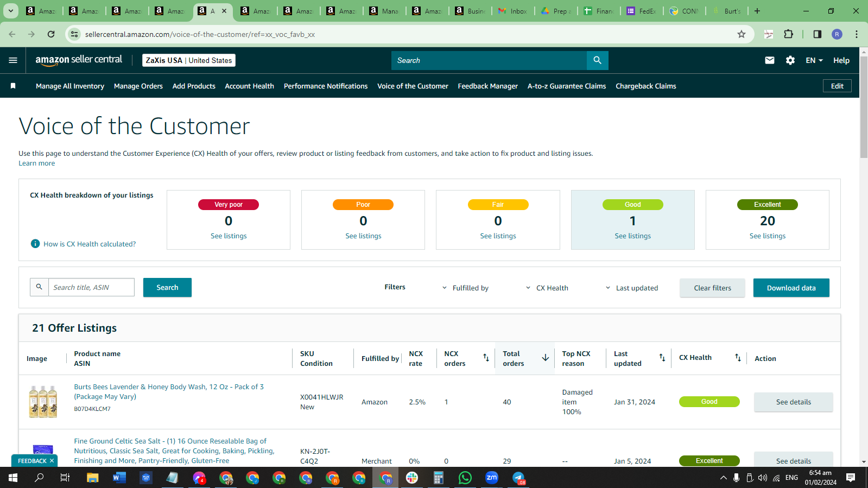The height and width of the screenshot is (488, 868).
Task: Open Calculator from the taskbar
Action: [x=439, y=478]
